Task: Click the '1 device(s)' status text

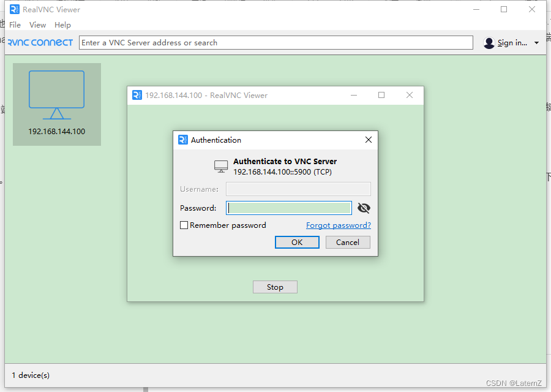Action: (31, 375)
